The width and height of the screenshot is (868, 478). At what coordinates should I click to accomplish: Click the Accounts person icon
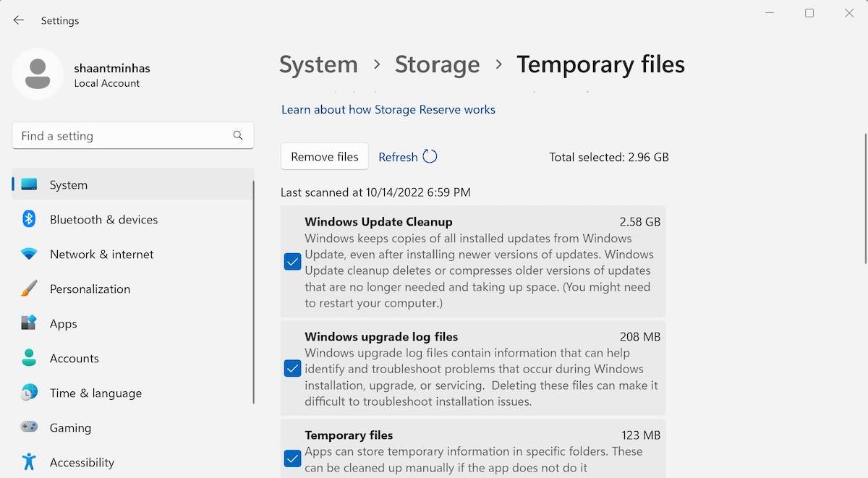[x=29, y=358]
